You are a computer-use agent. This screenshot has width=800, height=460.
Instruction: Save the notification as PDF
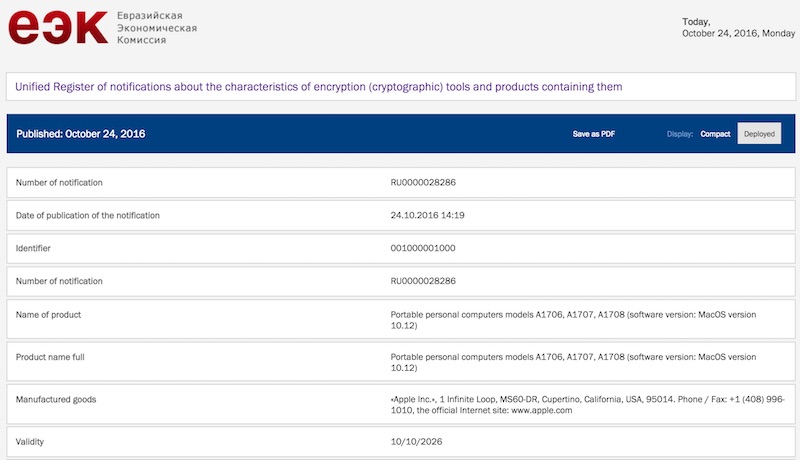(593, 134)
